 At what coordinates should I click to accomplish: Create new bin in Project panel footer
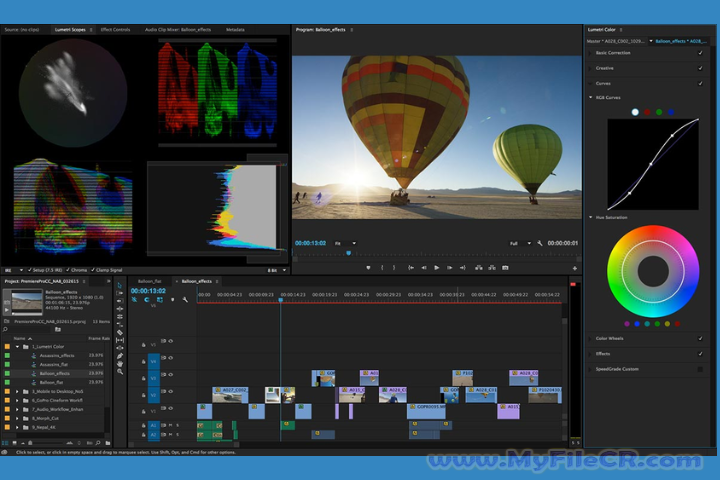[107, 443]
